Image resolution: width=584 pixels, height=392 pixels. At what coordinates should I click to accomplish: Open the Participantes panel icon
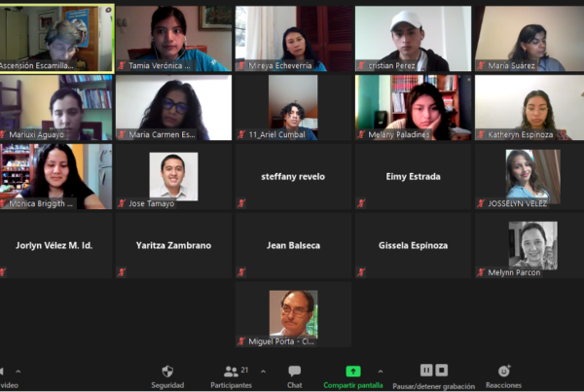point(231,372)
